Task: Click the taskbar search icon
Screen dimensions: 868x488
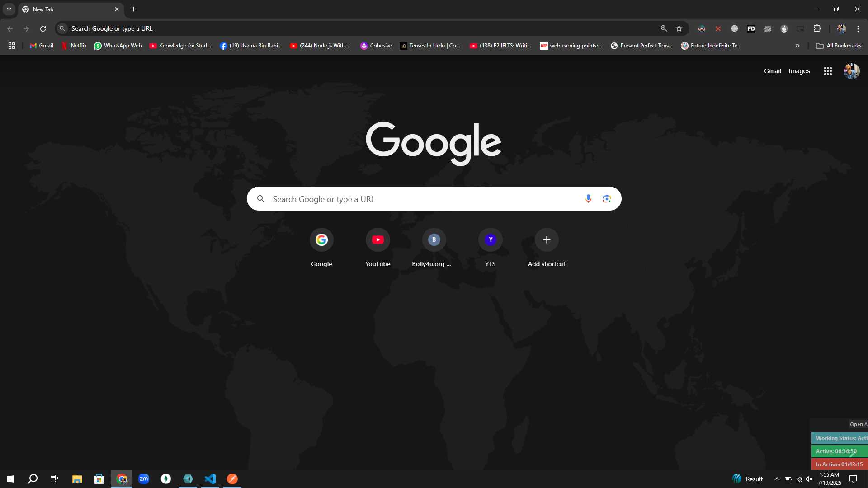Action: tap(33, 479)
